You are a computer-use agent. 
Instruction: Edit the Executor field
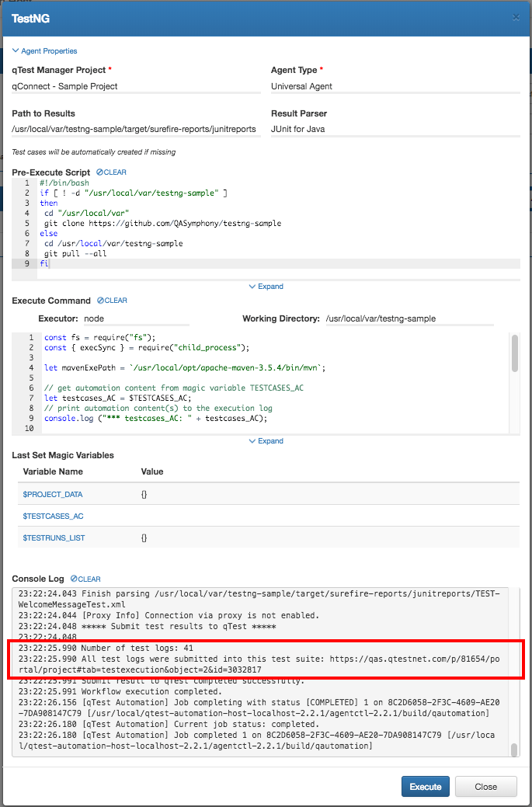(x=136, y=318)
